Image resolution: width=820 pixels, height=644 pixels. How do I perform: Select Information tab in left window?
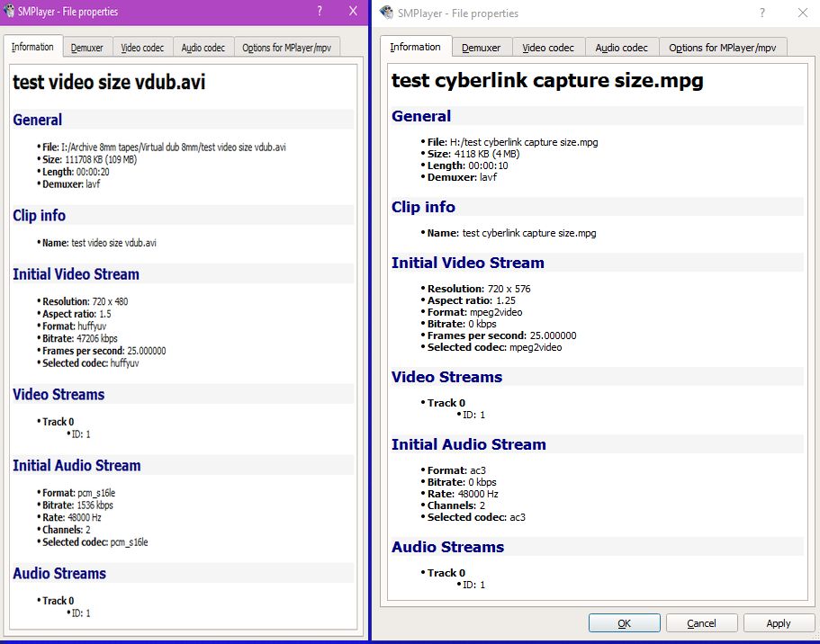pos(32,47)
